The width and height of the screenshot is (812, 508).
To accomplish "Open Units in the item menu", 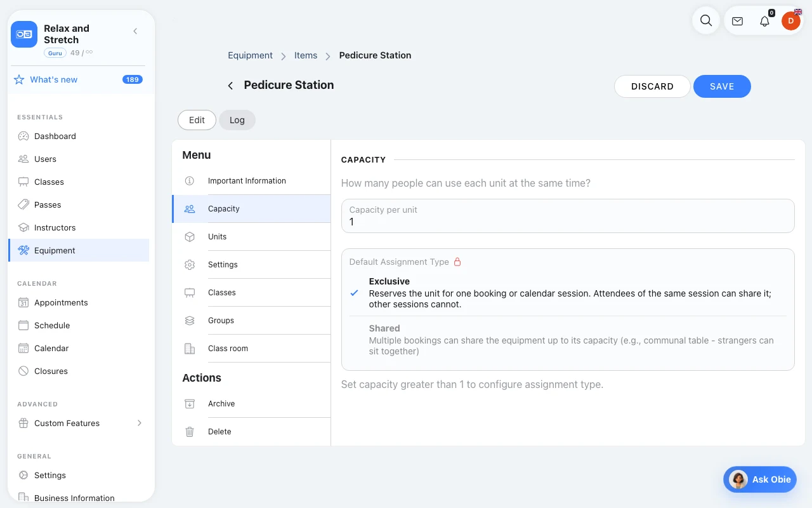I will (251, 237).
